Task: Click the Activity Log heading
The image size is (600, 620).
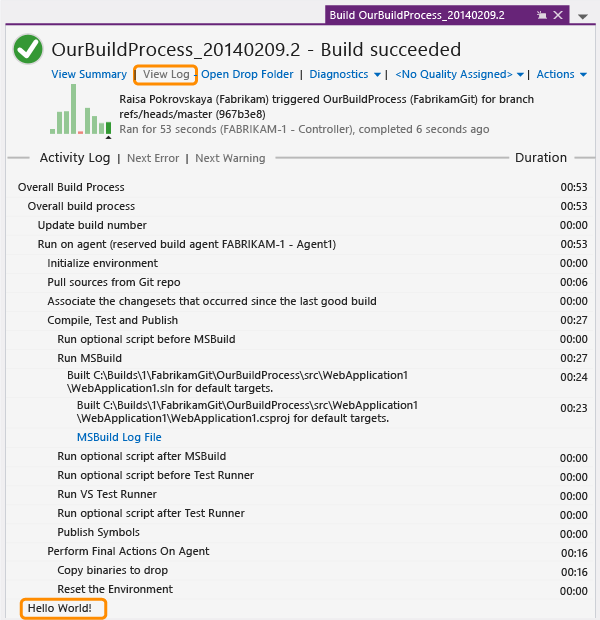Action: click(75, 158)
